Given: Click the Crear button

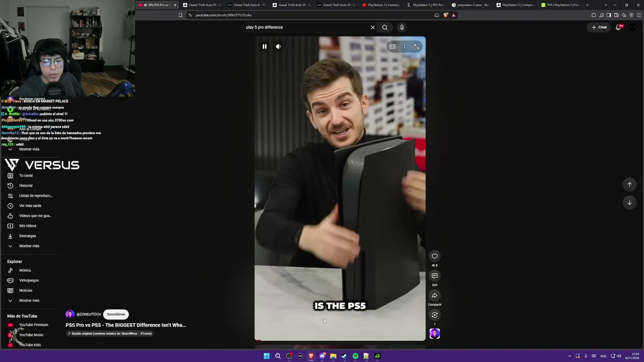Looking at the screenshot, I should 599,27.
